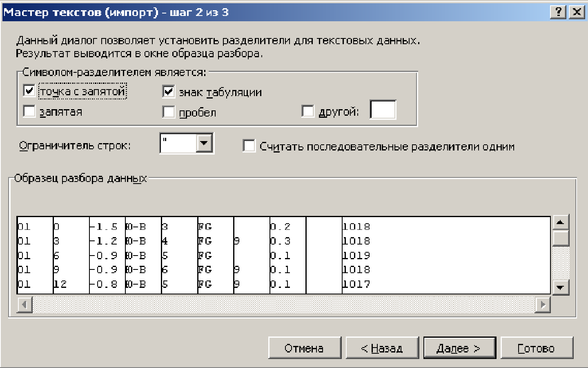Toggle 'Считать последовательные разделители одним'
Screen dimensions: 588x368
pyautogui.click(x=249, y=146)
